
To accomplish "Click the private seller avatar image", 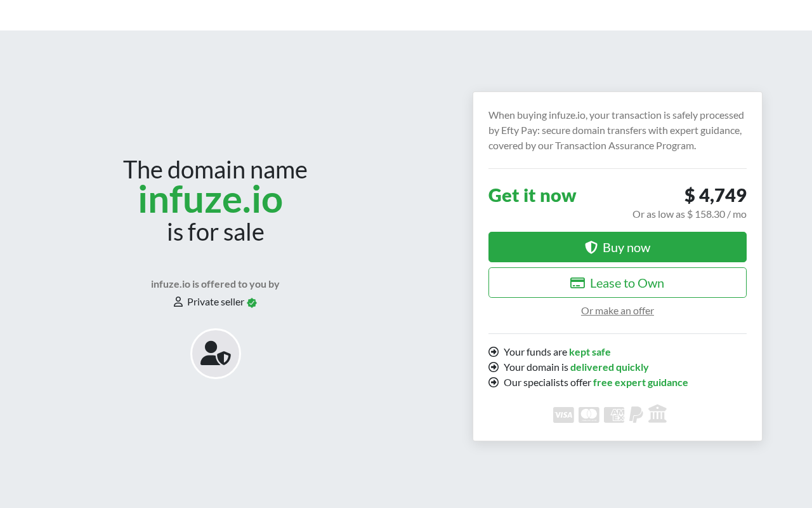I will click(x=216, y=354).
